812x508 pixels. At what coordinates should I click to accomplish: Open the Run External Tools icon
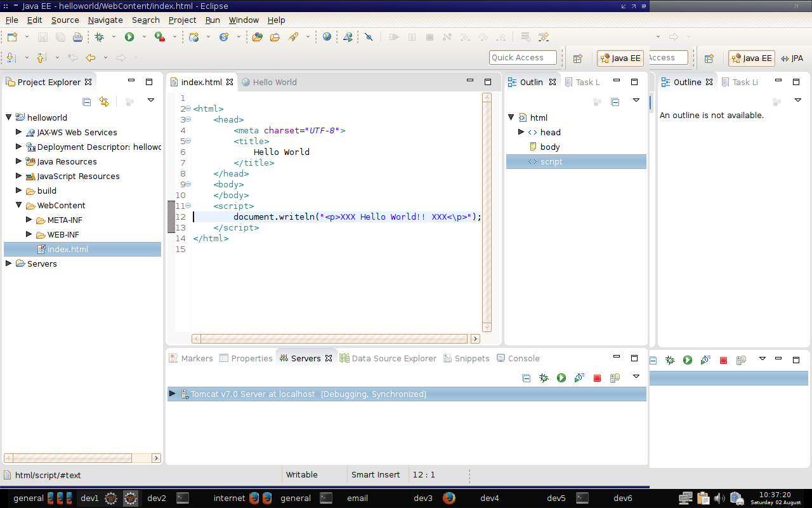coord(160,37)
